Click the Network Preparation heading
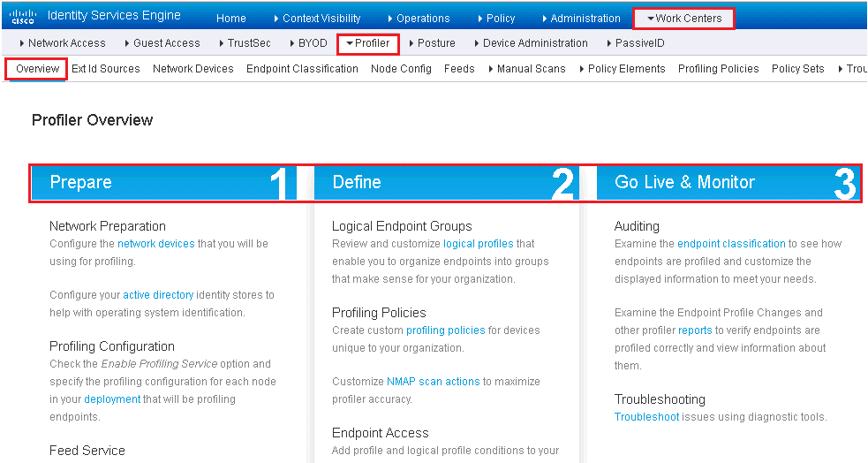 tap(108, 226)
